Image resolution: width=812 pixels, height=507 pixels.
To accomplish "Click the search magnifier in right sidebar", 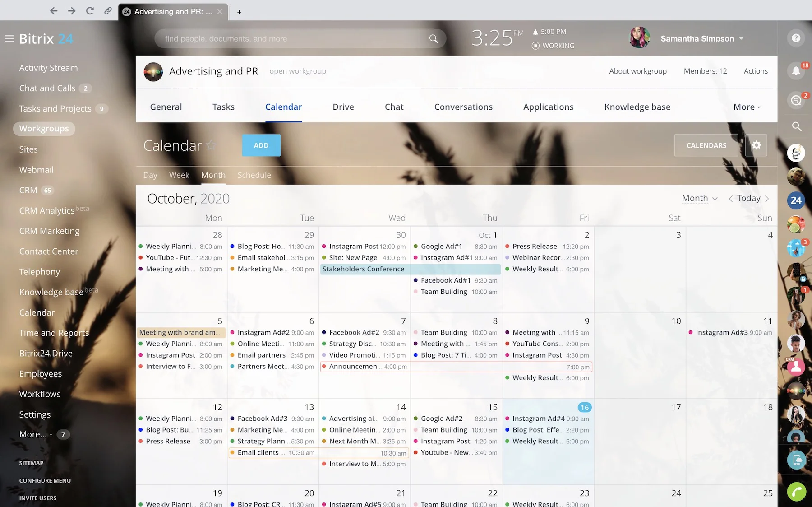I will [x=797, y=127].
